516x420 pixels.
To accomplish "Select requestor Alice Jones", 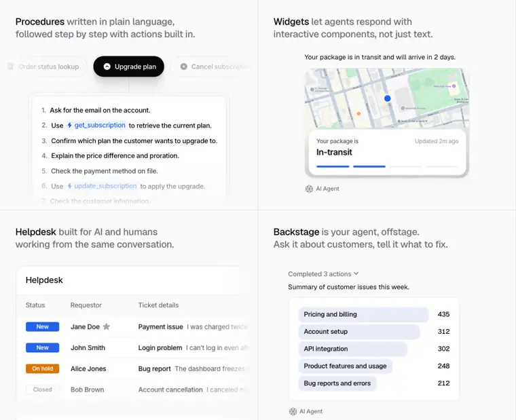I will 88,368.
